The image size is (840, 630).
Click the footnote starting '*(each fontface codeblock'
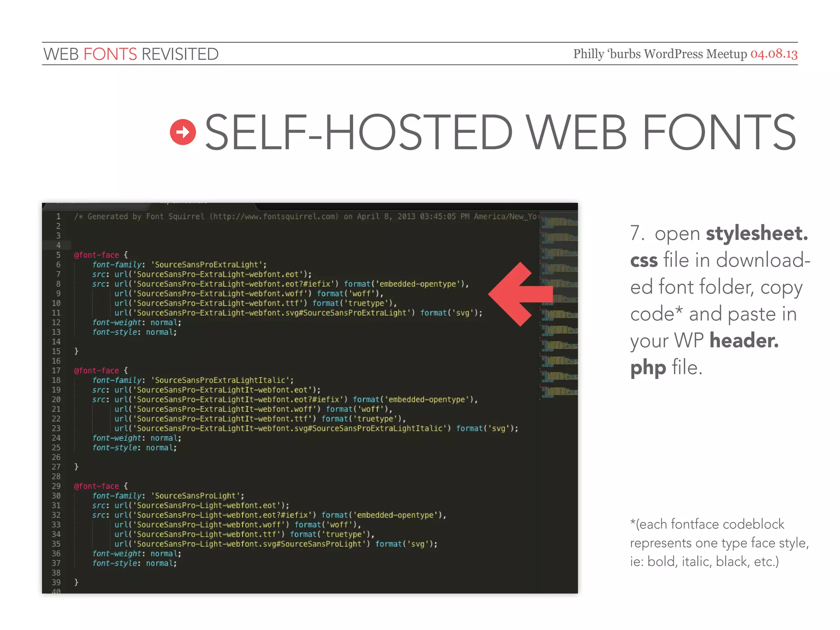point(719,543)
